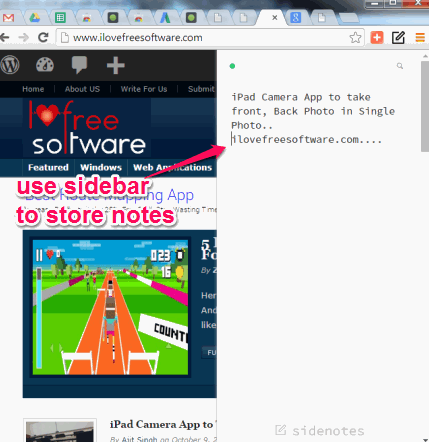Click the browser reload icon
This screenshot has width=429, height=442.
point(43,37)
